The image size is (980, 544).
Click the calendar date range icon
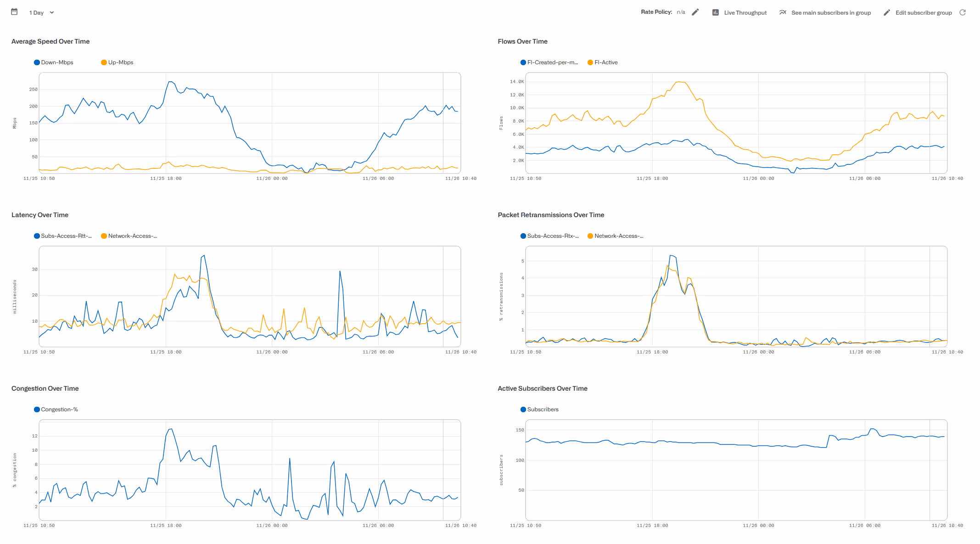coord(14,12)
